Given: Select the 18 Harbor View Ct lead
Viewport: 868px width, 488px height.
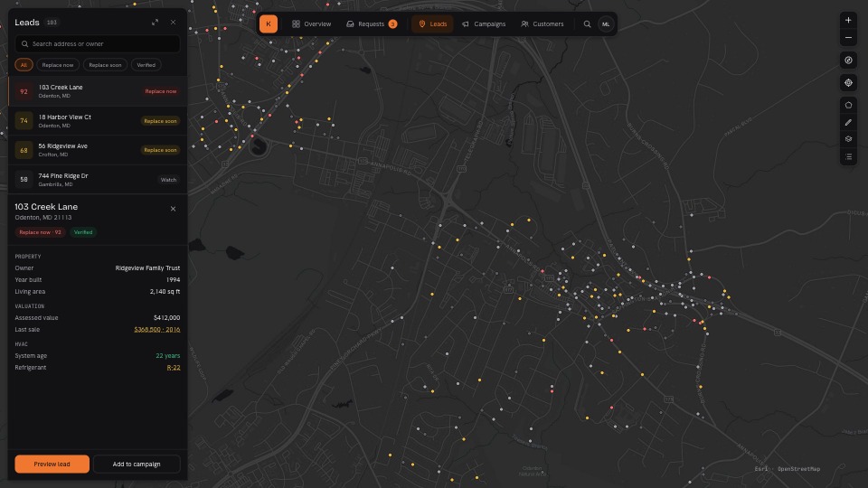Looking at the screenshot, I should 98,120.
